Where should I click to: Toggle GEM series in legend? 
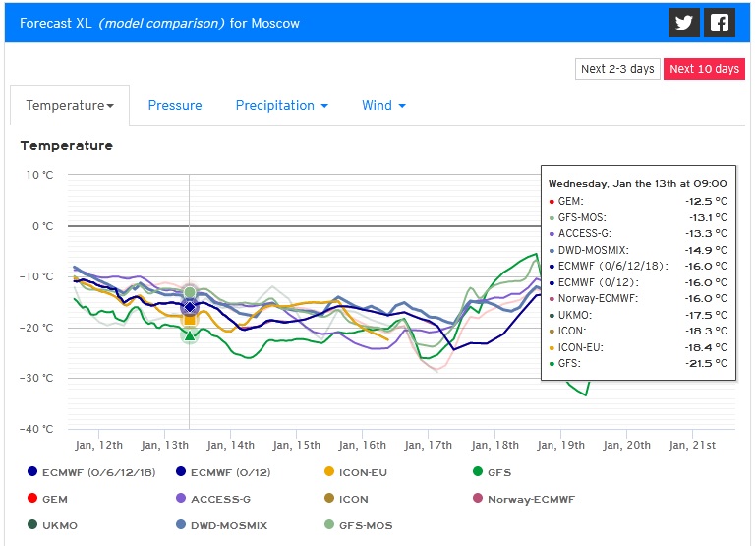point(47,499)
